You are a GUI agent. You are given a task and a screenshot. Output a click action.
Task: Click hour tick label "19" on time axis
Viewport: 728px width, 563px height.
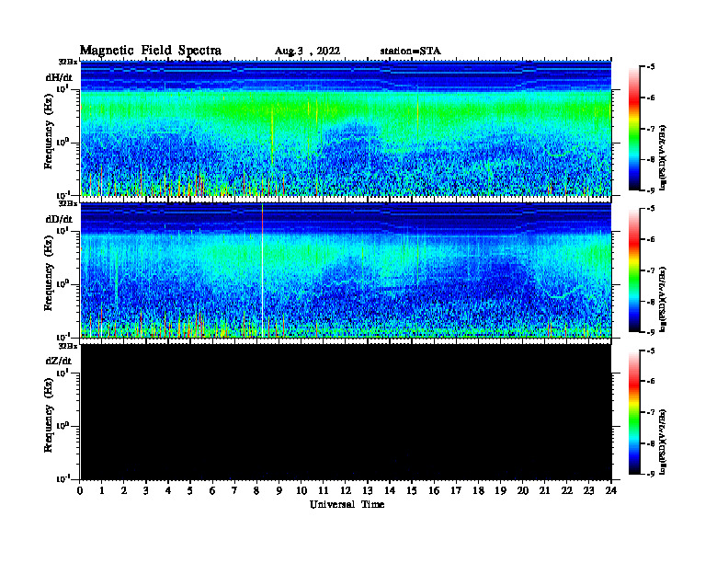click(x=500, y=490)
